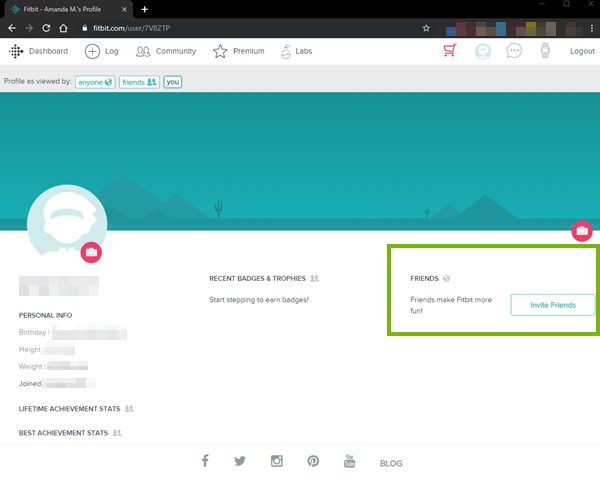The width and height of the screenshot is (600, 481).
Task: Open Fitbit Pinterest page icon
Action: point(313,461)
